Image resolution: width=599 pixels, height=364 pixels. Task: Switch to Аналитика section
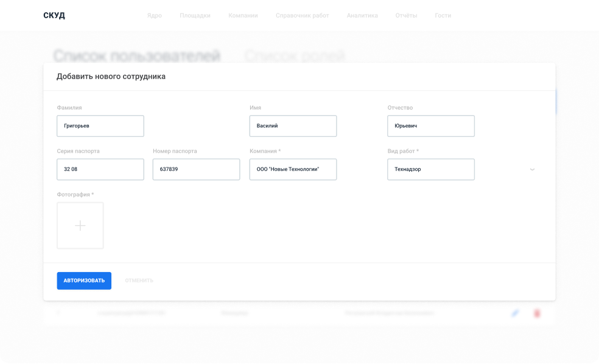click(x=362, y=16)
